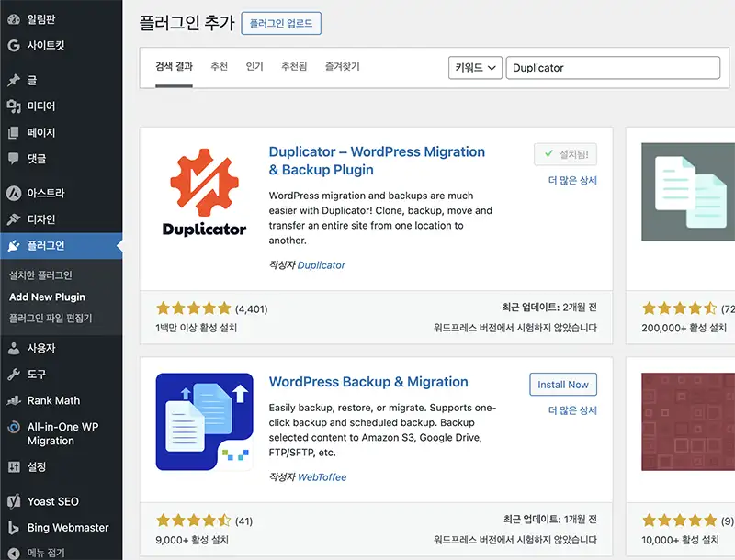Click the 디자인 paintbrush icon

[14, 219]
